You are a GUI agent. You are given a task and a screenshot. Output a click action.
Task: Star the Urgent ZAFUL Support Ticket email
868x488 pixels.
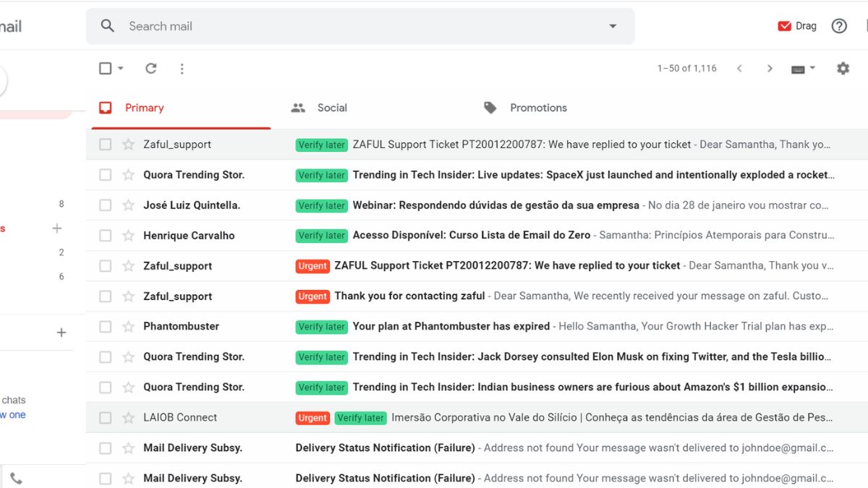[x=128, y=266]
